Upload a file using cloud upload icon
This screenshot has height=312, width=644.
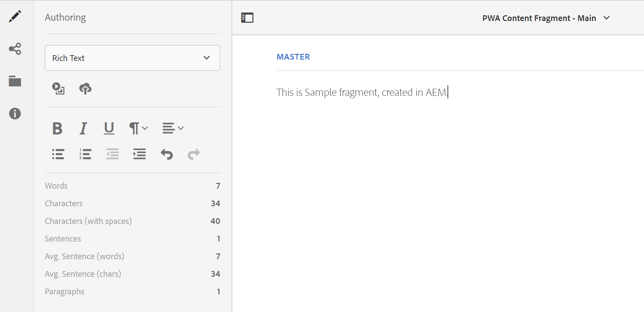pos(85,89)
